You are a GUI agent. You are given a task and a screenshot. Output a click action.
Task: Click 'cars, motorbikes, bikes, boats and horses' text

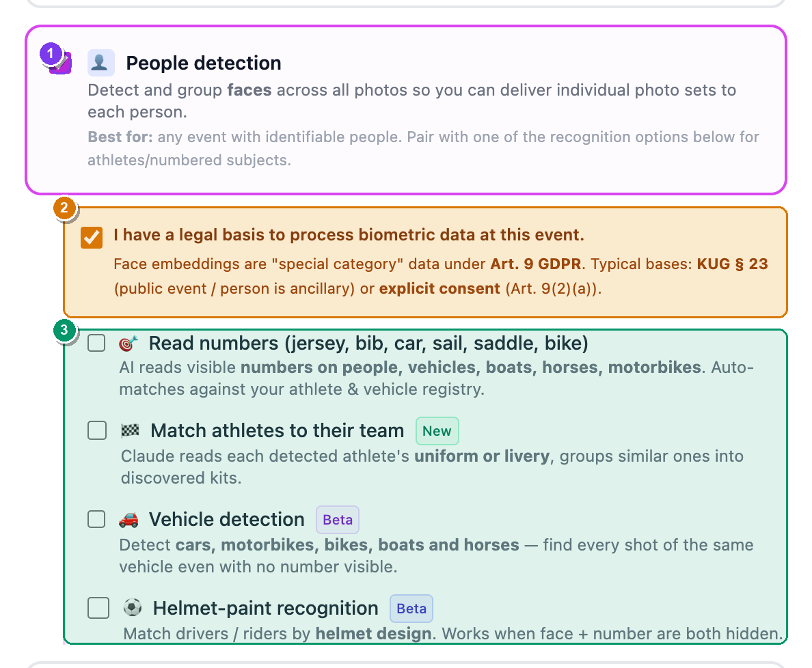click(347, 545)
